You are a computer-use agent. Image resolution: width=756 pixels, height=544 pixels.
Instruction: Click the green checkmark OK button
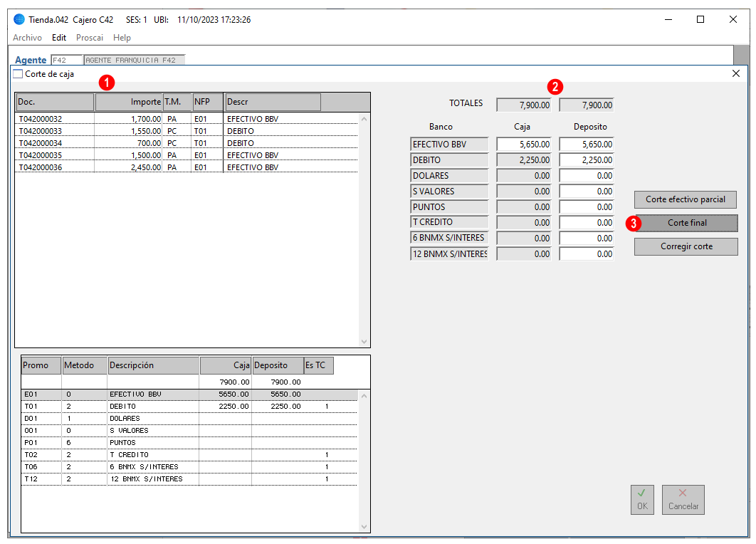(642, 500)
